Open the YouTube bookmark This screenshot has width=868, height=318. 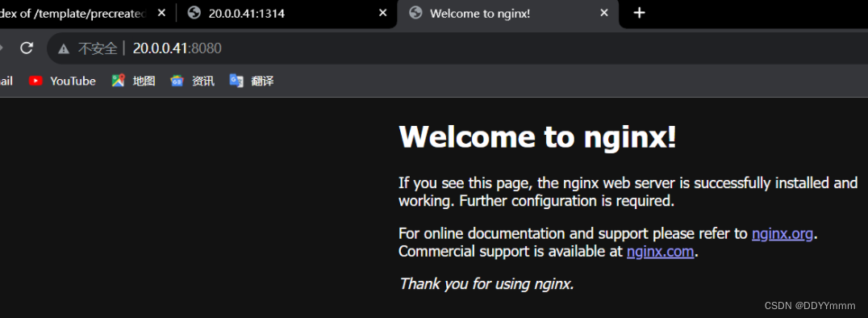click(62, 81)
